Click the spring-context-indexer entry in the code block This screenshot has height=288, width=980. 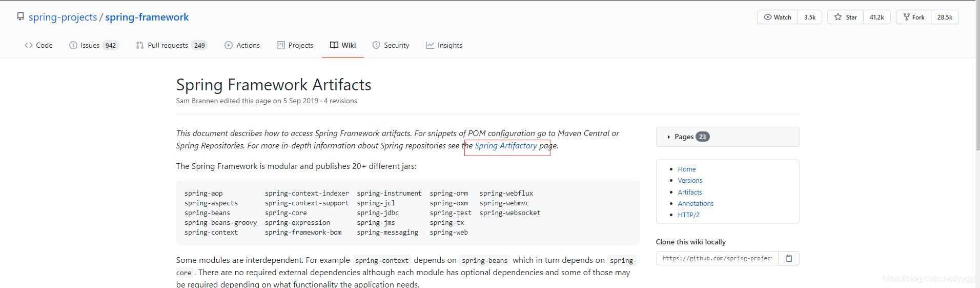pos(307,194)
